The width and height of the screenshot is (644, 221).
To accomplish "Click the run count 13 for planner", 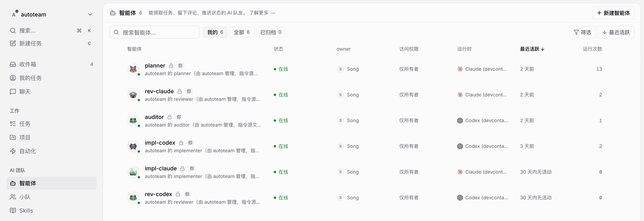I will (599, 69).
